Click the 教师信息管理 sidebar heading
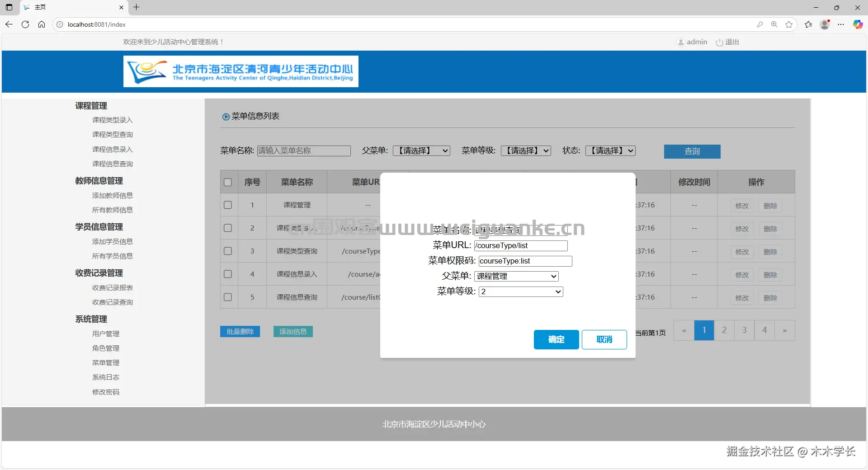 (x=99, y=181)
